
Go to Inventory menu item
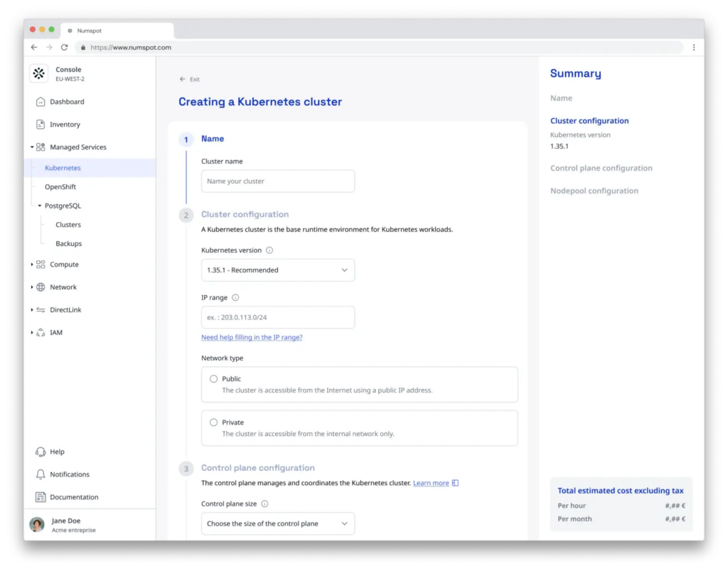click(x=65, y=124)
